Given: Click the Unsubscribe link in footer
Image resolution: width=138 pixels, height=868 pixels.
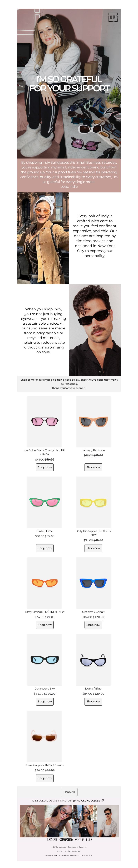Looking at the screenshot, I should (86, 855).
